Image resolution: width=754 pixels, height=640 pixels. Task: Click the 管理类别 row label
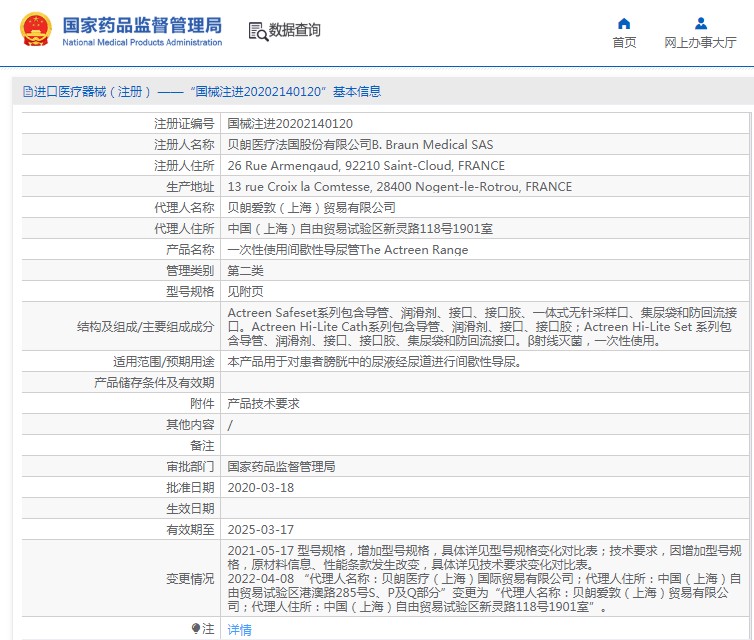pyautogui.click(x=190, y=271)
